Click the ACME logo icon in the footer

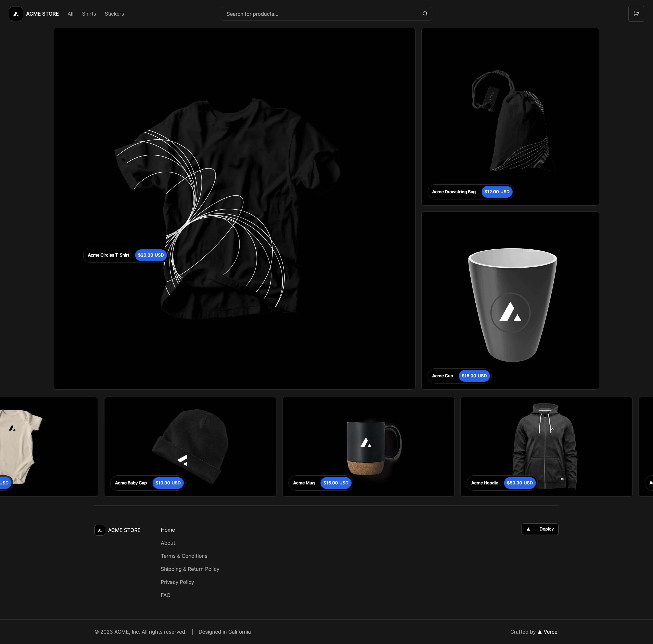coord(100,530)
